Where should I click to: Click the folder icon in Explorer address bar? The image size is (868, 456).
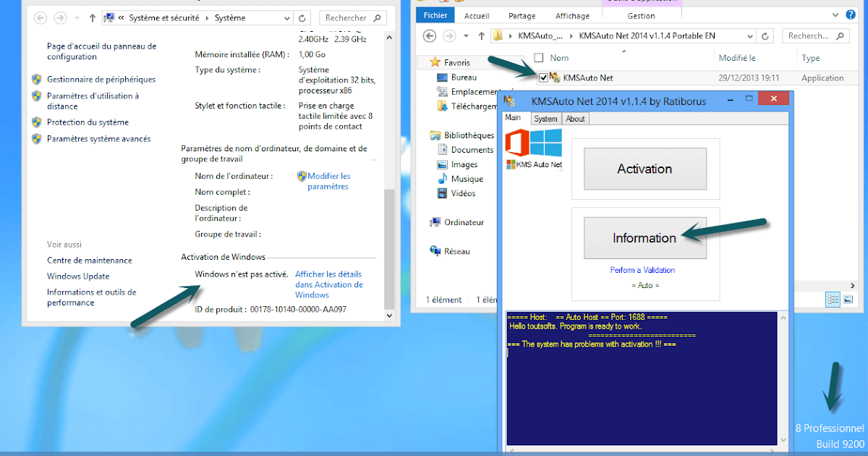(498, 35)
